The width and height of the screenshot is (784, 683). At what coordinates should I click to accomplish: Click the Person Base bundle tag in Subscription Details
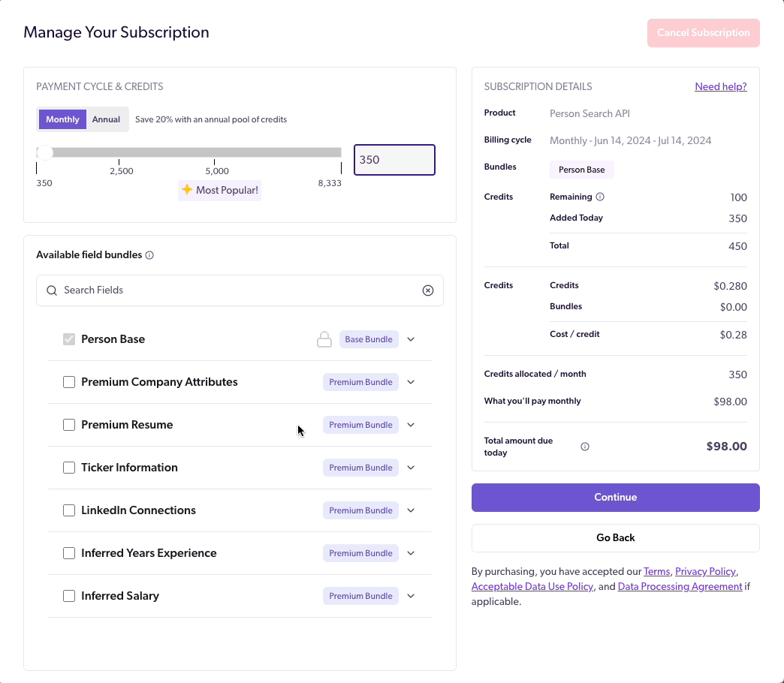tap(581, 170)
